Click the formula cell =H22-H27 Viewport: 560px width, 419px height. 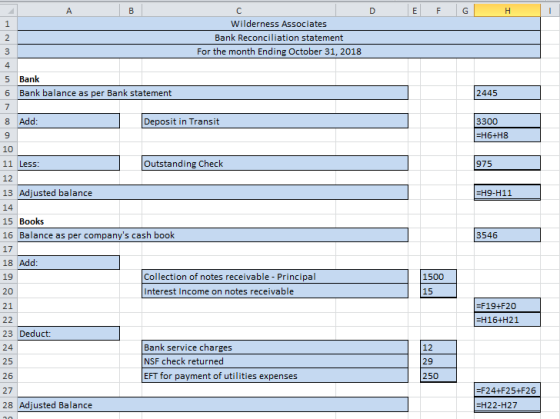coord(507,405)
